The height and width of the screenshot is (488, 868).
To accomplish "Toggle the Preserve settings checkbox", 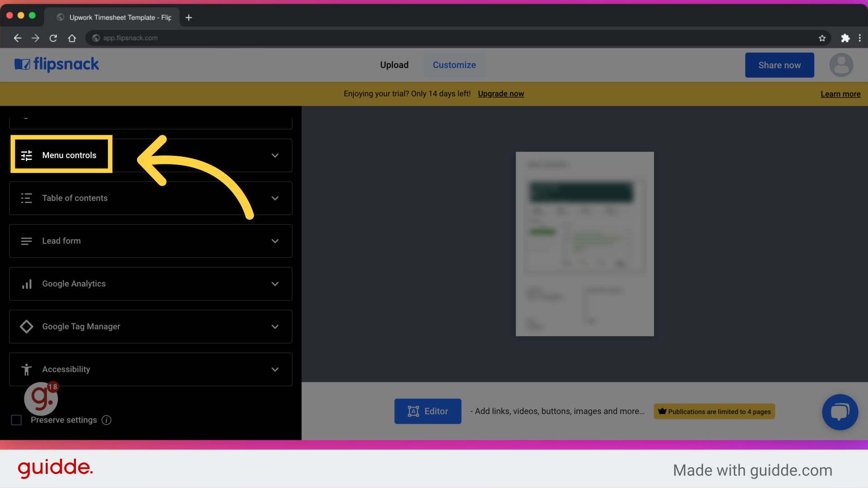I will click(16, 420).
